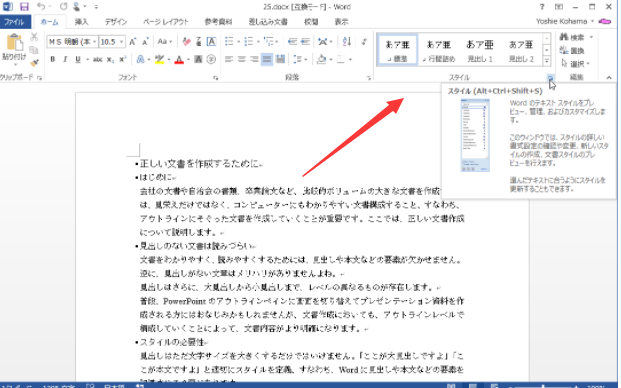Center the paragraph text
621x388 pixels.
pos(242,59)
